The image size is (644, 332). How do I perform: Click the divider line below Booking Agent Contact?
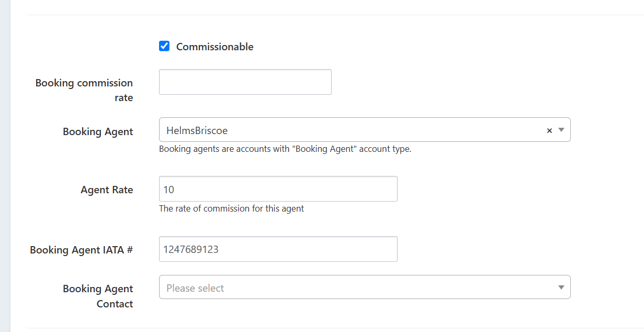pyautogui.click(x=335, y=328)
